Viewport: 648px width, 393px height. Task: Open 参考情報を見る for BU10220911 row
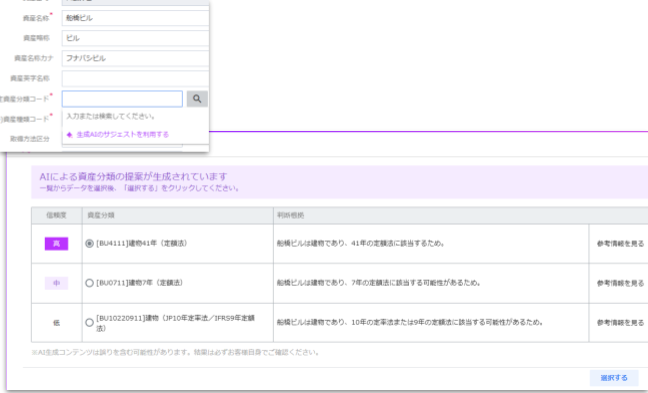click(x=620, y=323)
